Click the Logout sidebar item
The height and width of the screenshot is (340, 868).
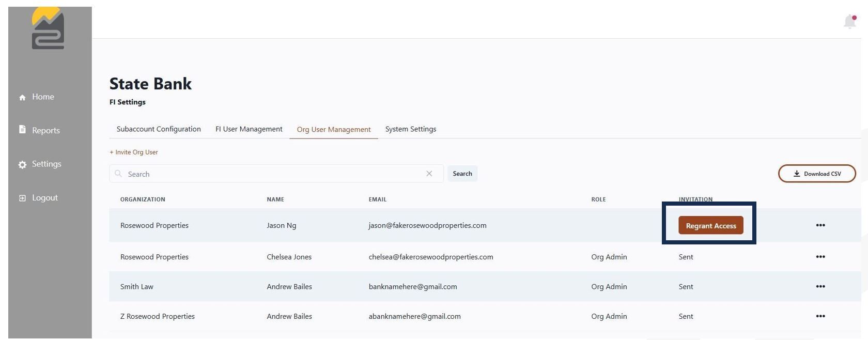click(x=38, y=197)
